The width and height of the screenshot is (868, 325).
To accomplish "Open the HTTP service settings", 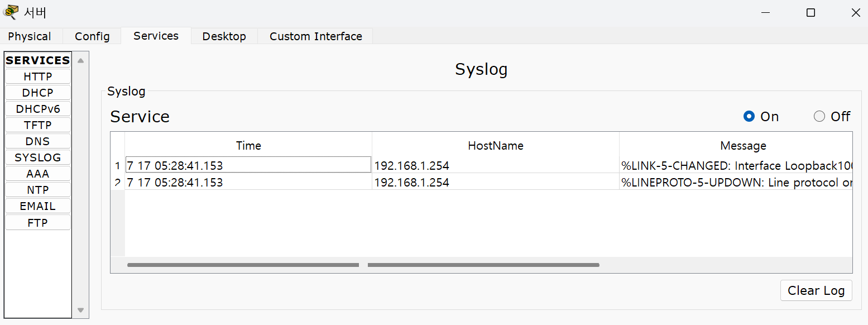I will point(38,77).
